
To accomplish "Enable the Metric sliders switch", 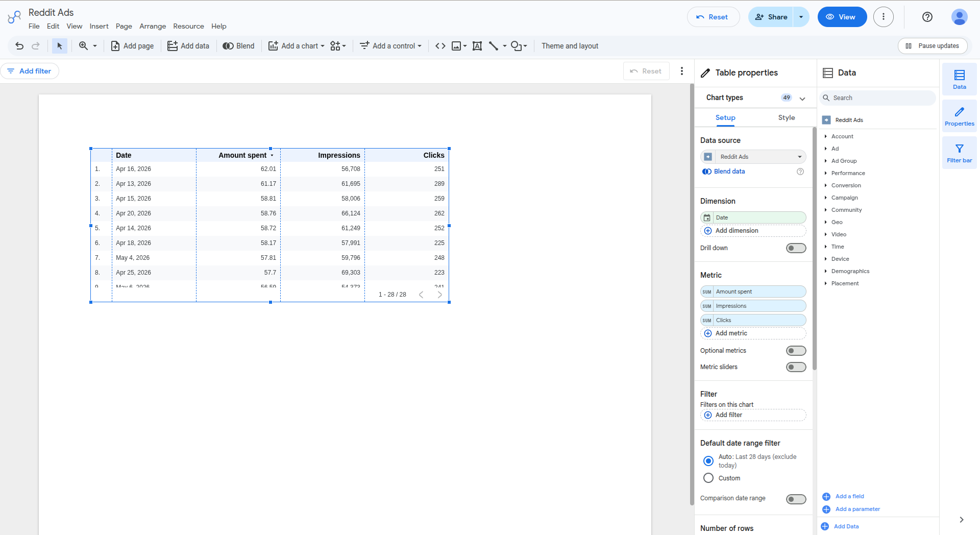I will tap(796, 367).
